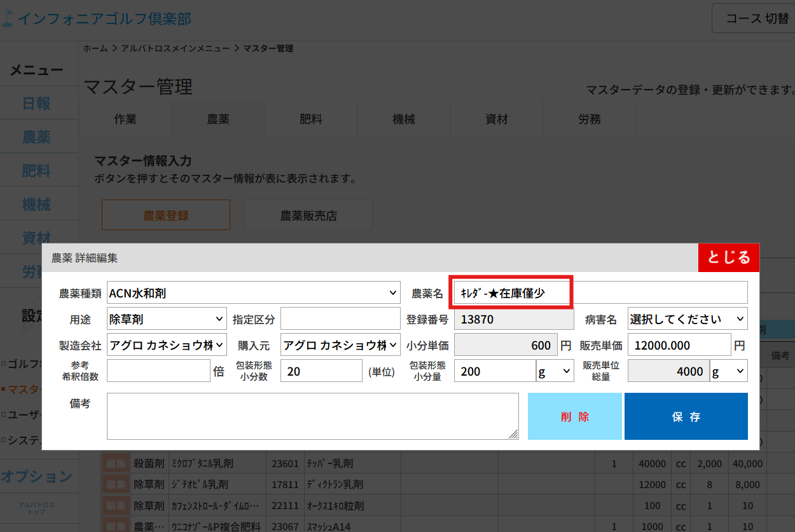795x532 pixels.
Task: Click the golf club logo icon
Action: tap(8, 18)
